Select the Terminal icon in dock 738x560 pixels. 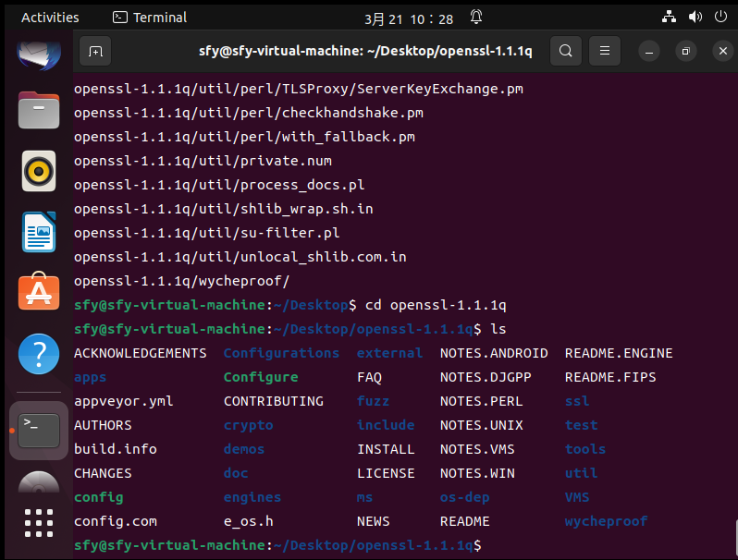(39, 431)
